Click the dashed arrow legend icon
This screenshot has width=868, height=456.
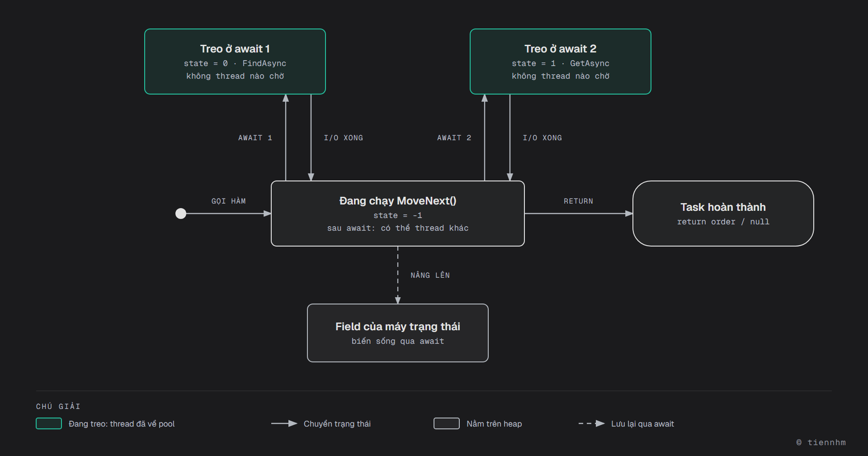pos(591,423)
